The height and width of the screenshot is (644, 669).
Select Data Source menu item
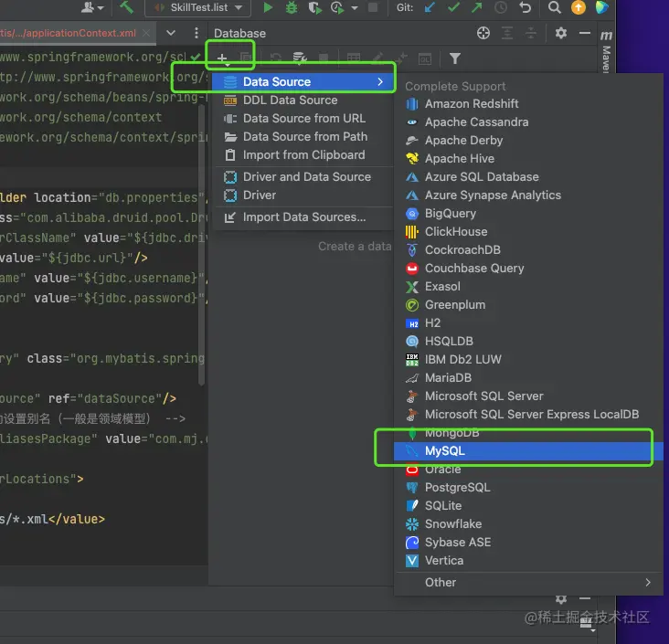coord(303,82)
